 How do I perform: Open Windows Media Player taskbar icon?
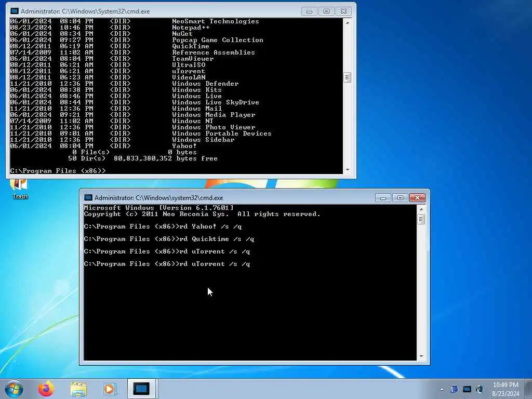pos(110,389)
